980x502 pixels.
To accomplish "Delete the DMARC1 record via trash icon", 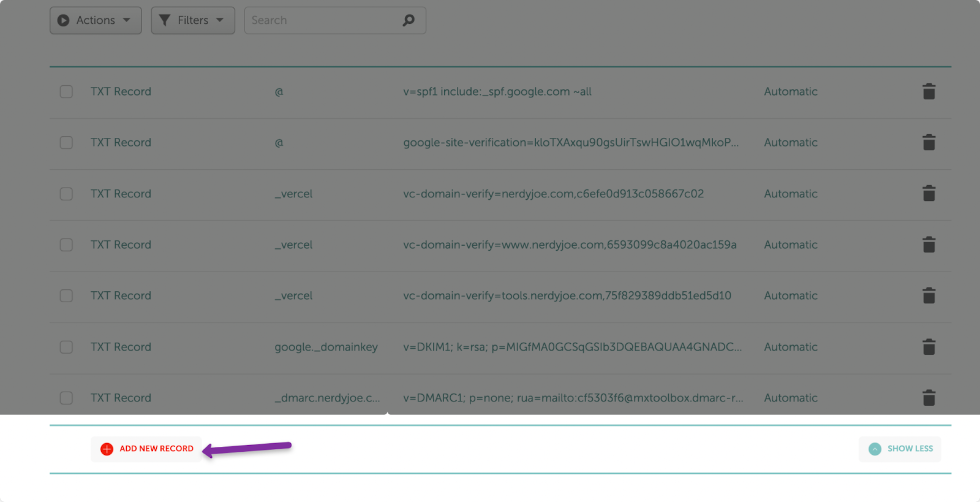I will (x=929, y=398).
